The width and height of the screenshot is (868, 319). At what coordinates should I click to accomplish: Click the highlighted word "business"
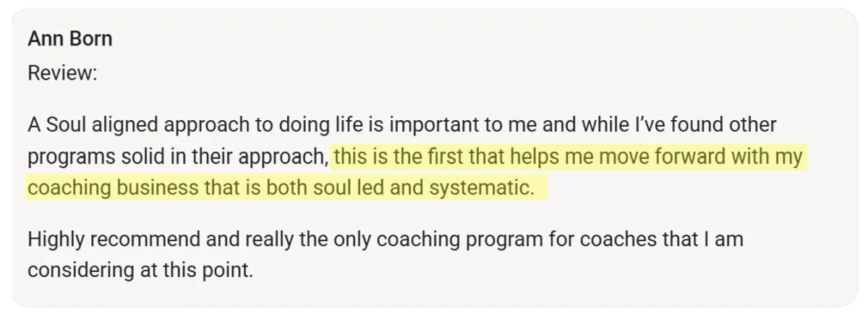click(x=153, y=188)
